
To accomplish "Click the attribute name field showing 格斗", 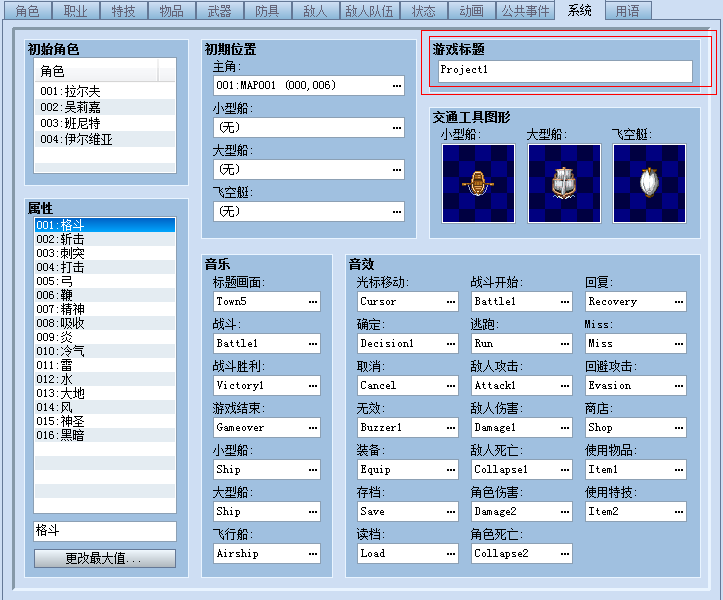I will (x=105, y=531).
